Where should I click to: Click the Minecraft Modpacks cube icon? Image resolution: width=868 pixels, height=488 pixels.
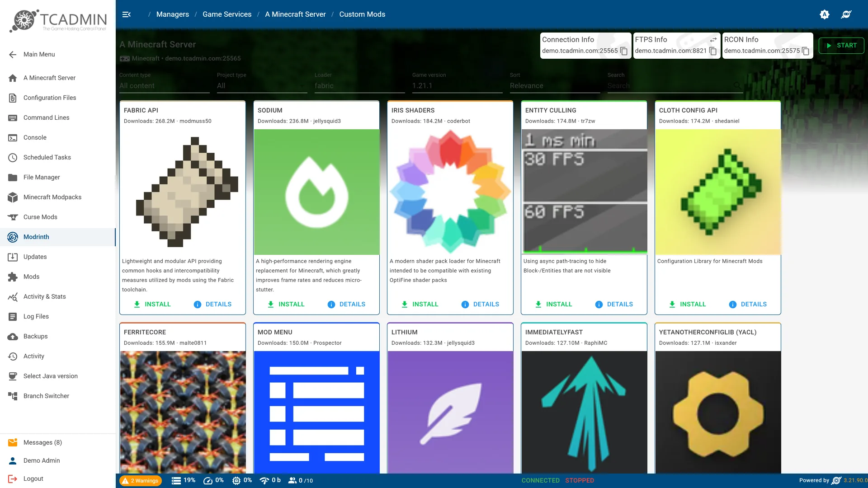click(x=13, y=197)
